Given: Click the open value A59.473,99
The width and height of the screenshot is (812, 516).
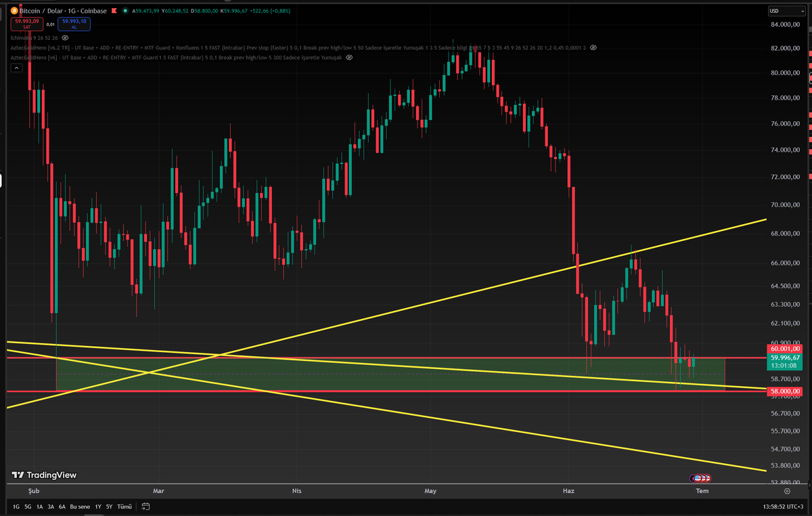Looking at the screenshot, I should pos(146,12).
